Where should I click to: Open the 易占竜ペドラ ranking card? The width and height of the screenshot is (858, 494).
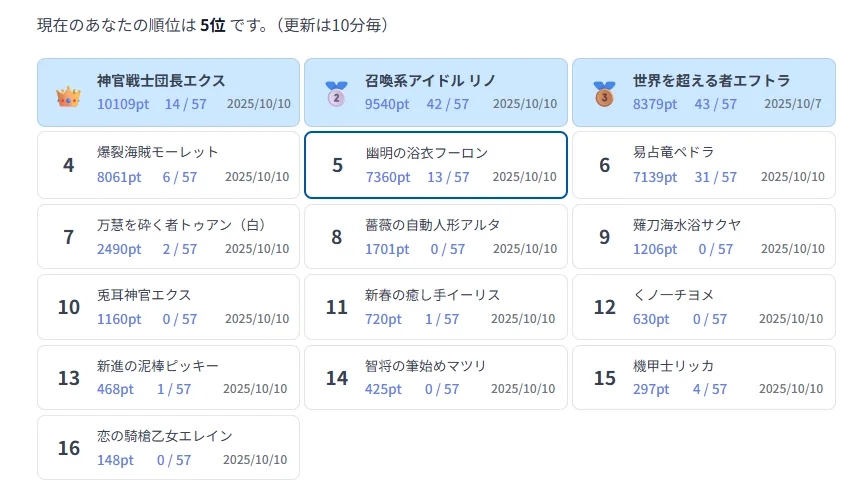point(703,165)
